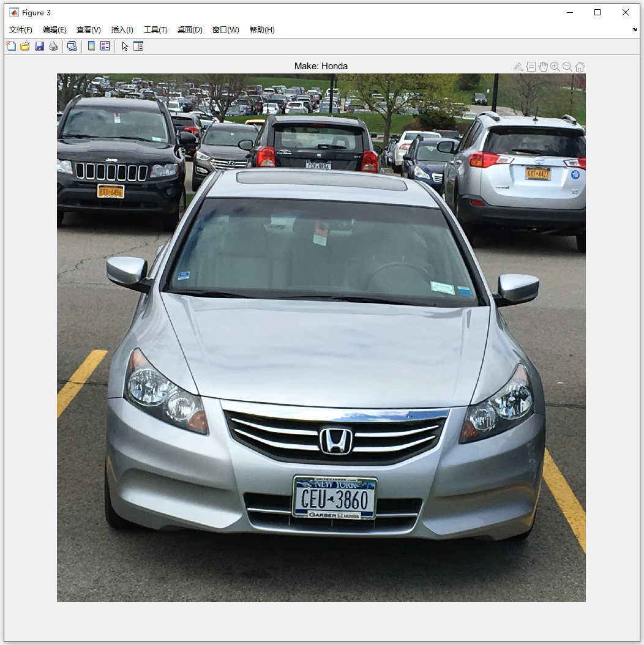644x645 pixels.
Task: Restore the view with the home icon
Action: 580,67
